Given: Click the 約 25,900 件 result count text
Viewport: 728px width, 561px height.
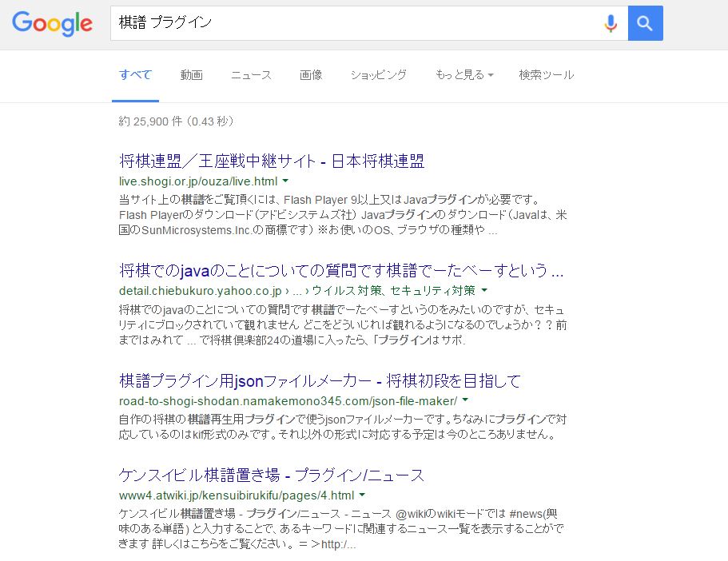Looking at the screenshot, I should pyautogui.click(x=177, y=121).
